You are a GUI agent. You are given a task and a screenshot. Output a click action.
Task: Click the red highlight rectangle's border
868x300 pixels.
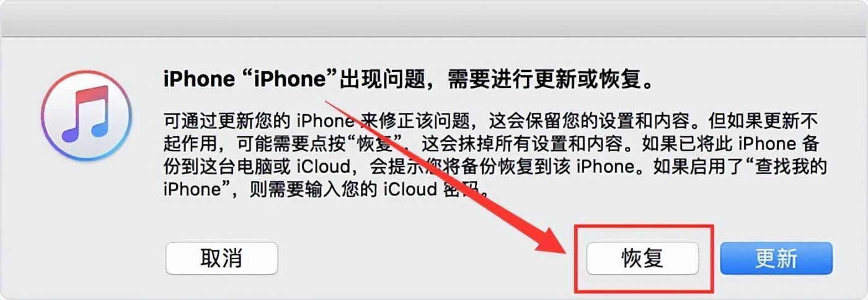[x=644, y=226]
